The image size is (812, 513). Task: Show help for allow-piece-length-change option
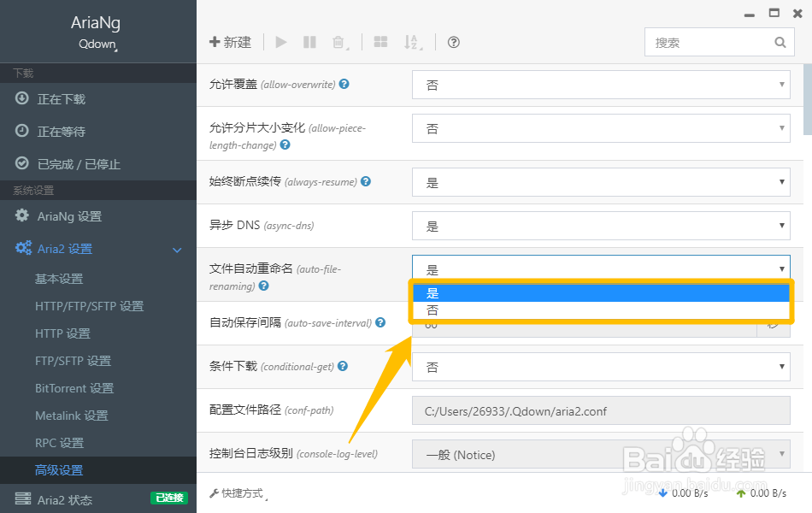click(x=285, y=144)
